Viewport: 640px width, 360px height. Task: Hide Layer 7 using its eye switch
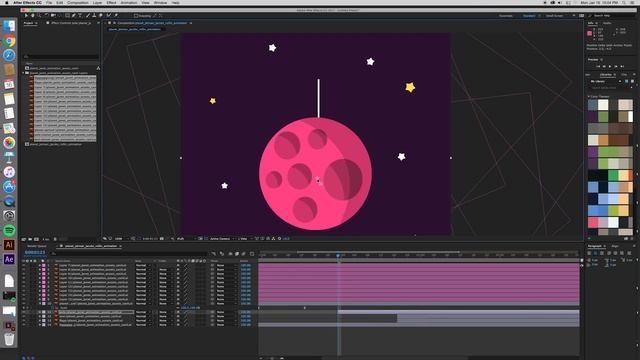point(23,265)
